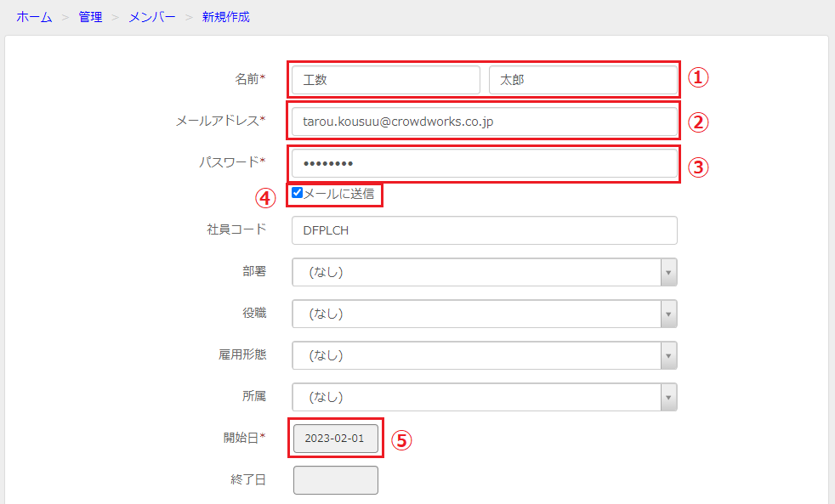The height and width of the screenshot is (504, 835).
Task: Open the 雇用形態 dropdown
Action: (485, 355)
